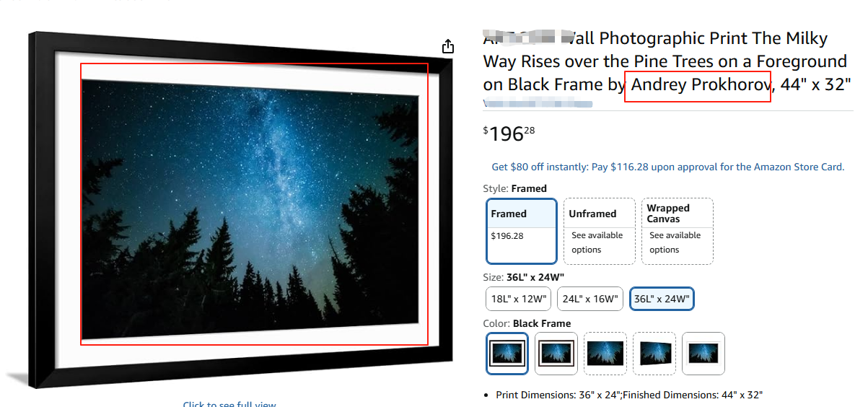The image size is (868, 407).
Task: Click 'See available options' under Wrapped Canvas
Action: (675, 242)
